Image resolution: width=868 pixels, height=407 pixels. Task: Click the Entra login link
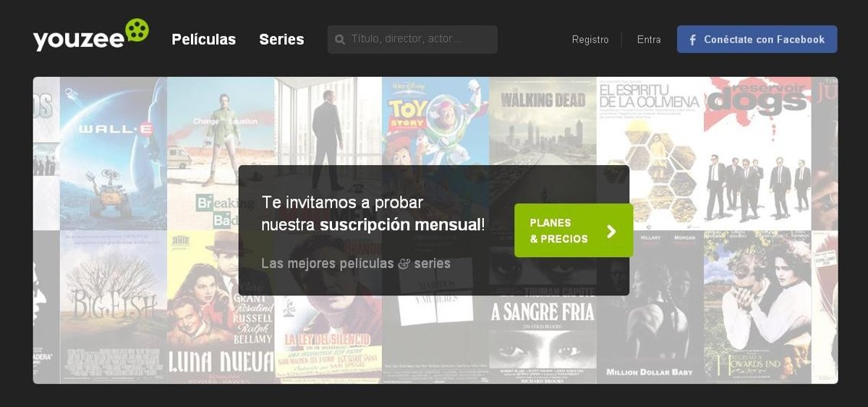pyautogui.click(x=649, y=40)
